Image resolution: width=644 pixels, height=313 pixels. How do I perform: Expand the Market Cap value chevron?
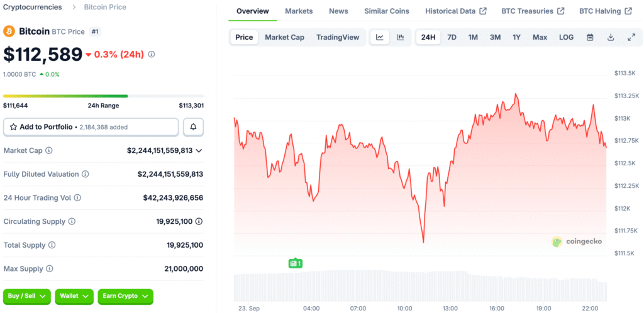click(x=199, y=151)
